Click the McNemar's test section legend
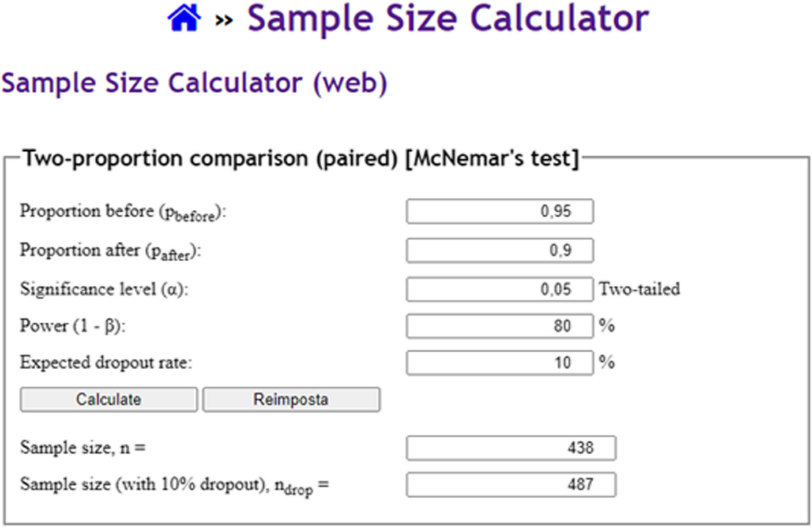 pos(300,160)
